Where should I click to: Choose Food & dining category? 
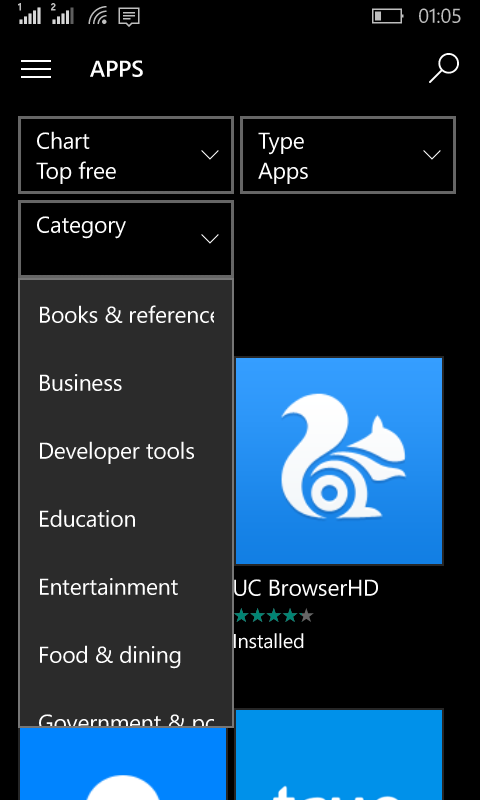pyautogui.click(x=126, y=655)
